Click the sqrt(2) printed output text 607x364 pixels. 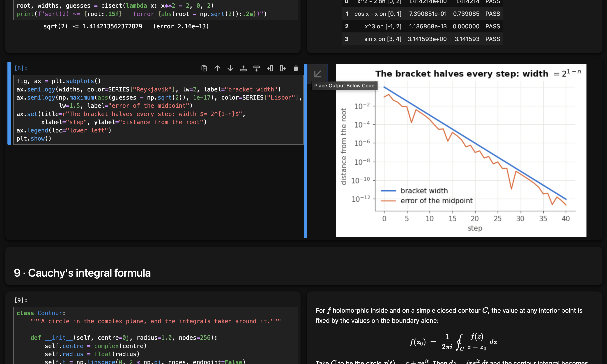pyautogui.click(x=126, y=26)
